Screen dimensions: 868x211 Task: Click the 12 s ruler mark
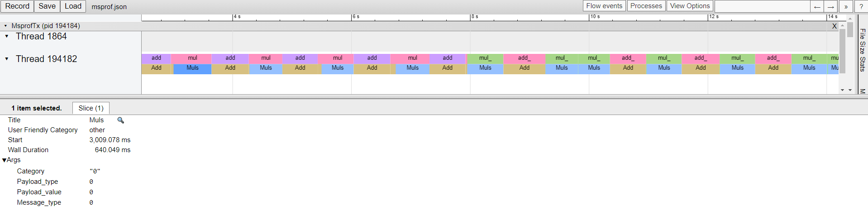[714, 17]
